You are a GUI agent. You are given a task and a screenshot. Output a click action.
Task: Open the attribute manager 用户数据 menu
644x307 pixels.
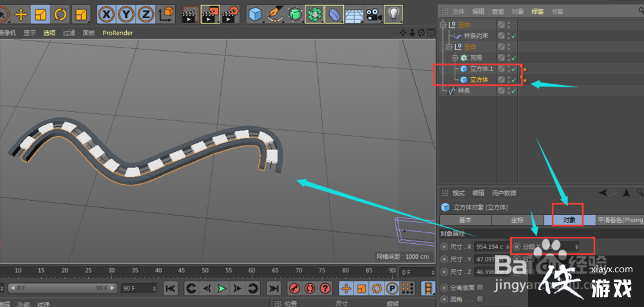tap(504, 193)
